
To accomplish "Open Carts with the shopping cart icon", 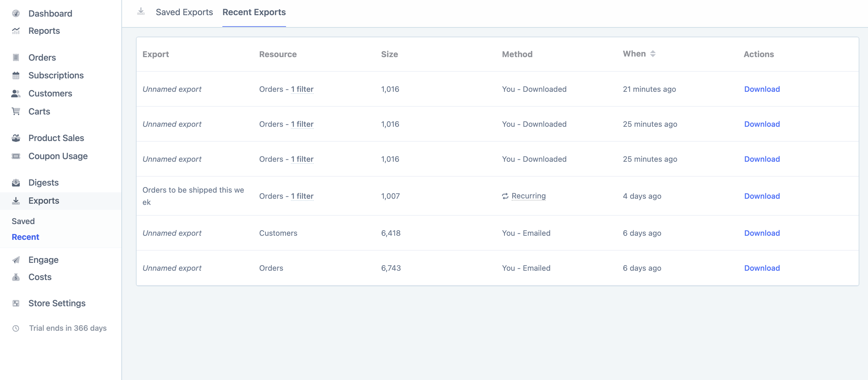I will click(x=16, y=111).
